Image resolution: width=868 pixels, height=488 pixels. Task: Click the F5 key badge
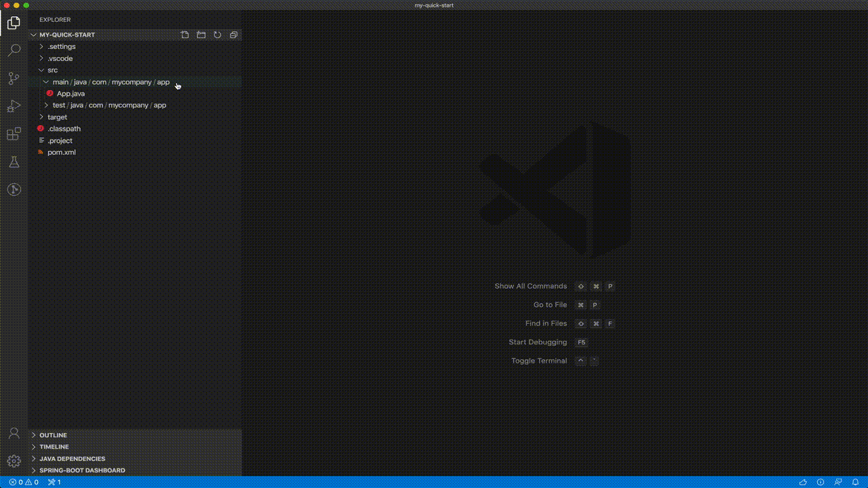click(581, 342)
